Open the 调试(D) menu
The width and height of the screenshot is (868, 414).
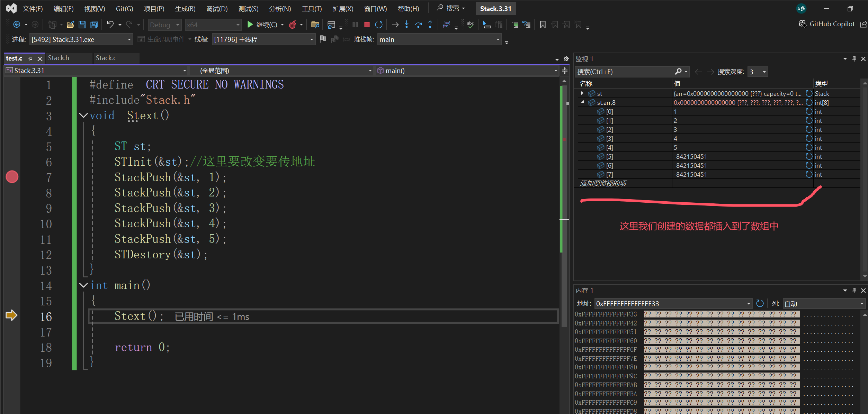(x=217, y=9)
